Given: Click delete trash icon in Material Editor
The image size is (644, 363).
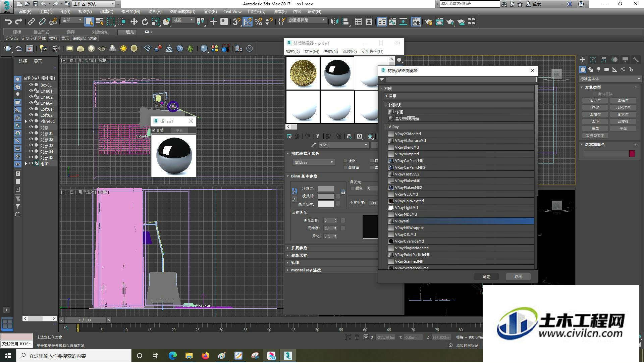Looking at the screenshot, I should [318, 136].
